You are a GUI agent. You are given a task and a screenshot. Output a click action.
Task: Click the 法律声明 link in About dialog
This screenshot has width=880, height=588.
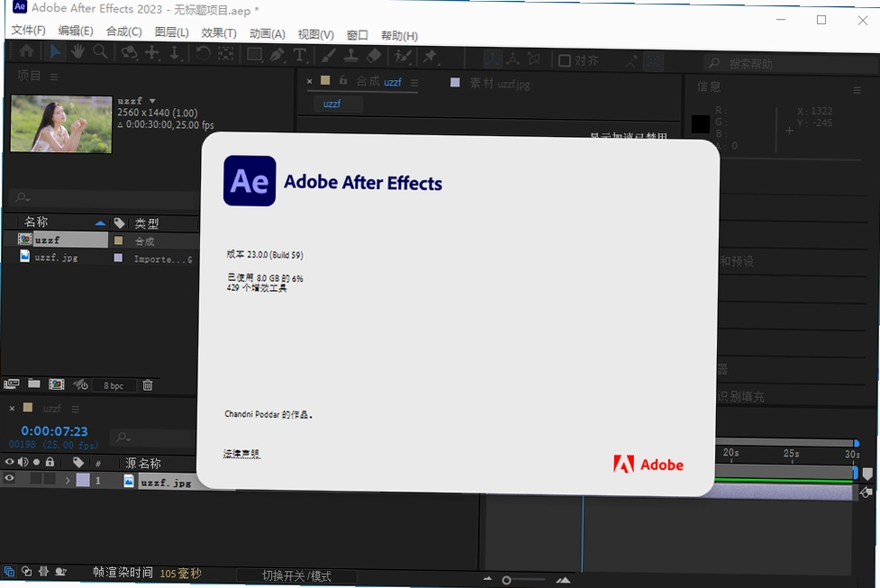(x=241, y=453)
